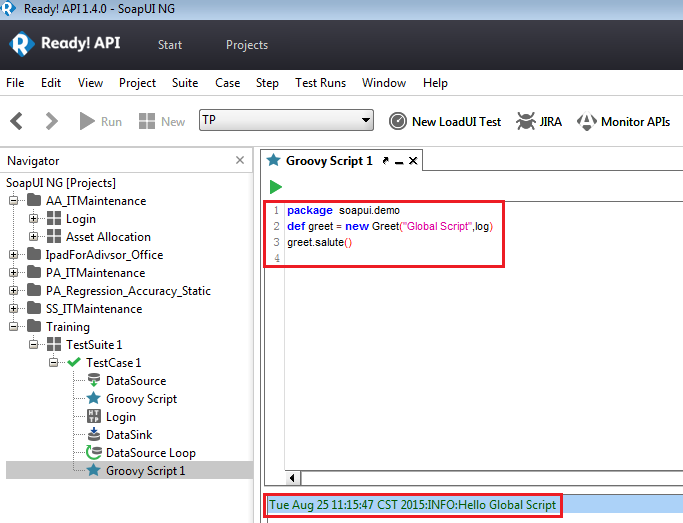Open the Window menu

(x=384, y=83)
